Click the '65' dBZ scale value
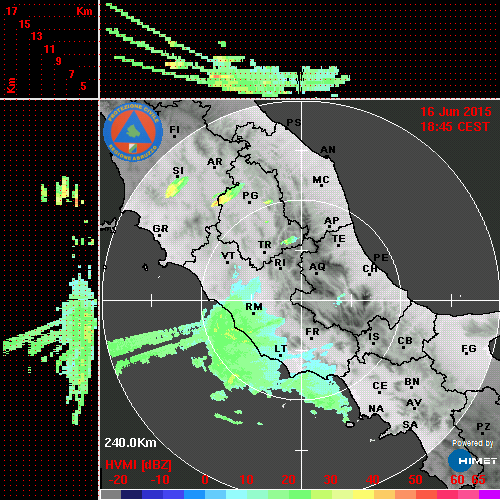The height and width of the screenshot is (500, 500). (x=479, y=480)
